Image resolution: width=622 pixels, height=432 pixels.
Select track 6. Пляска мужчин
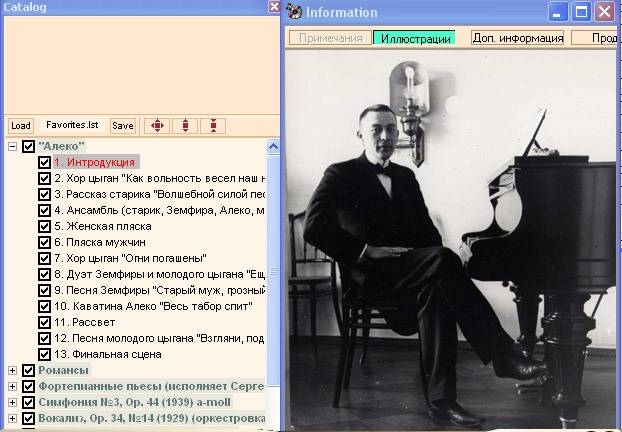pos(100,242)
